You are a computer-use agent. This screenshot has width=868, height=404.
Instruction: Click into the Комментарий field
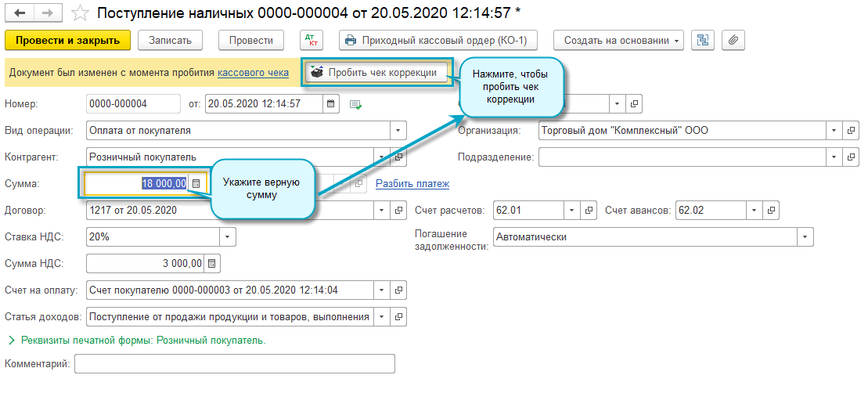235,364
